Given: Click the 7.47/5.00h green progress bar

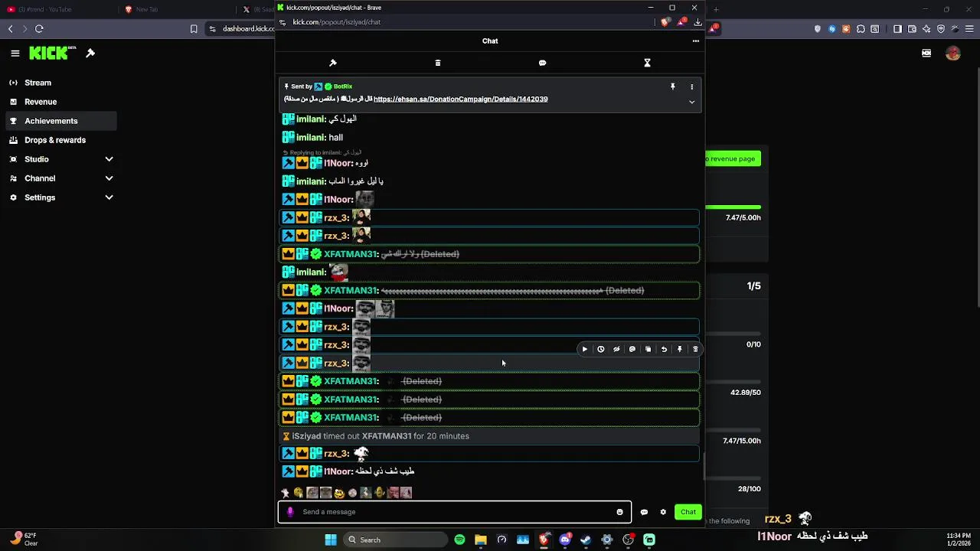Looking at the screenshot, I should click(x=733, y=207).
